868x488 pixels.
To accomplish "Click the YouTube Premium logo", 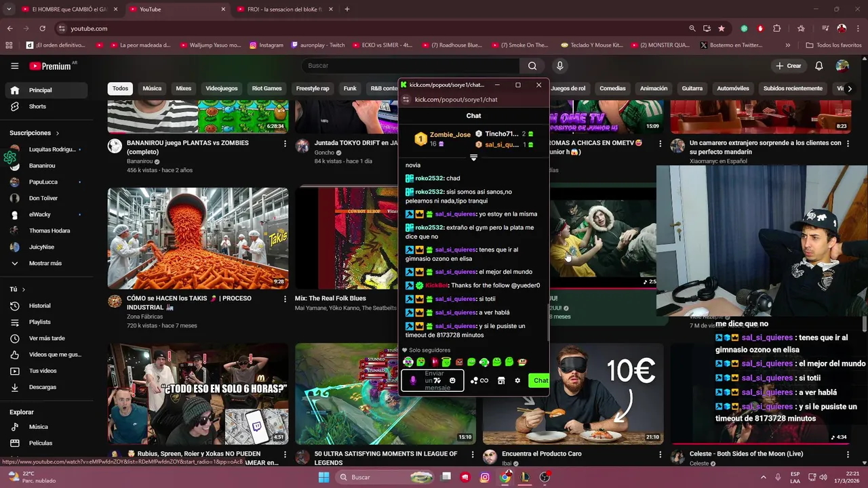I will pos(52,66).
